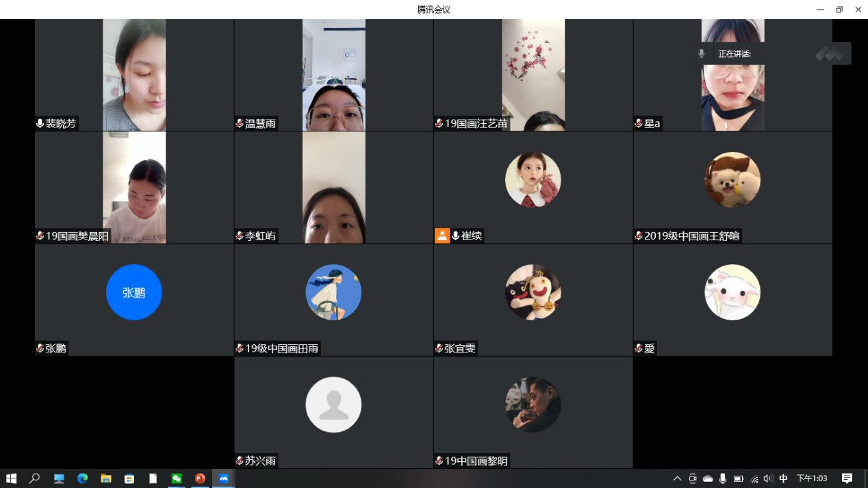This screenshot has width=868, height=488.
Task: Click muted mic icon beside 苏兴雨
Action: pyautogui.click(x=240, y=461)
